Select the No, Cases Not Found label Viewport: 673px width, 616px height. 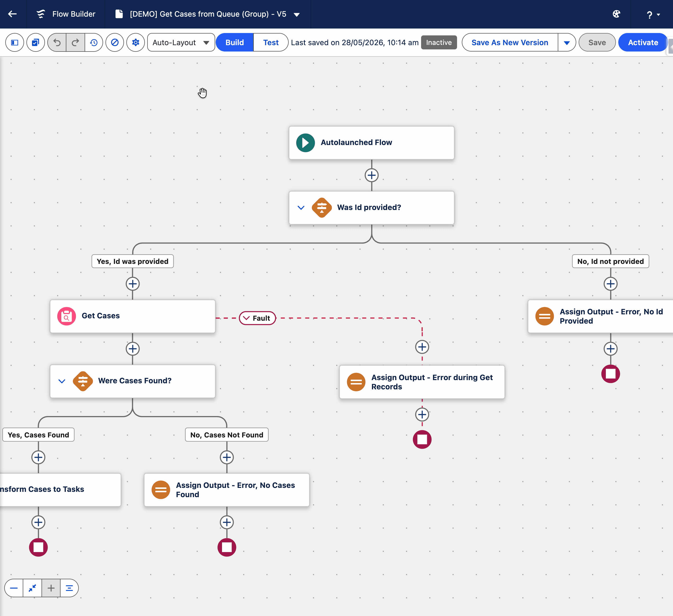click(227, 435)
